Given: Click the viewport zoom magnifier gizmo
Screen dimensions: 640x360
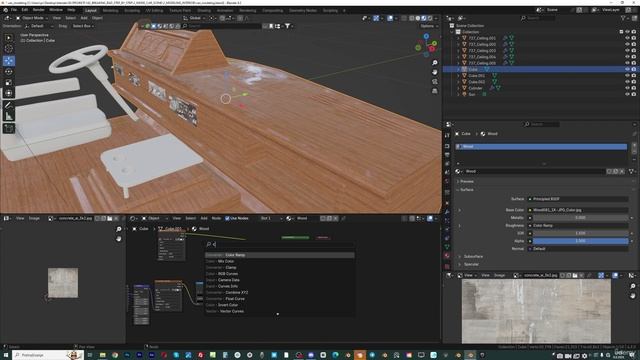Looking at the screenshot, I should [435, 63].
